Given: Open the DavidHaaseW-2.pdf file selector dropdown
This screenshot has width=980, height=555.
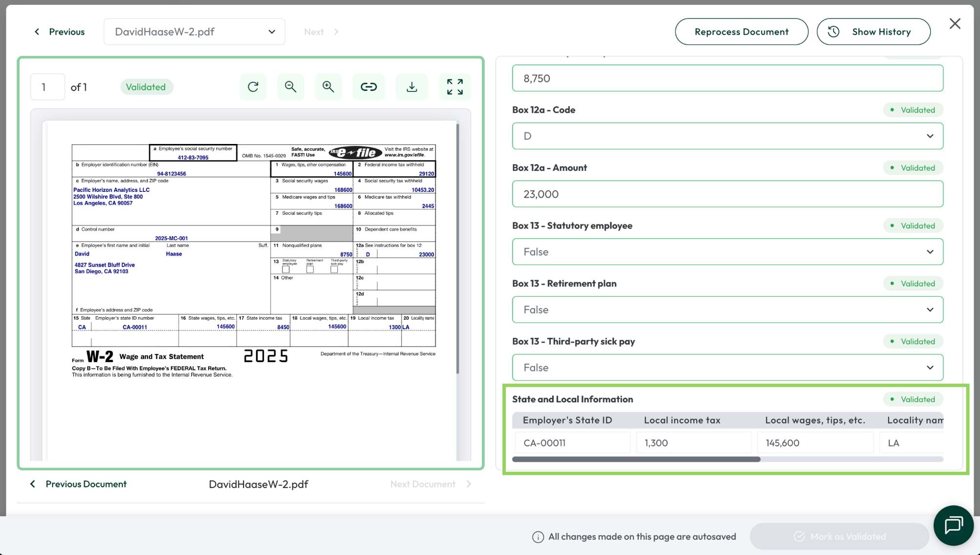Looking at the screenshot, I should pyautogui.click(x=194, y=32).
